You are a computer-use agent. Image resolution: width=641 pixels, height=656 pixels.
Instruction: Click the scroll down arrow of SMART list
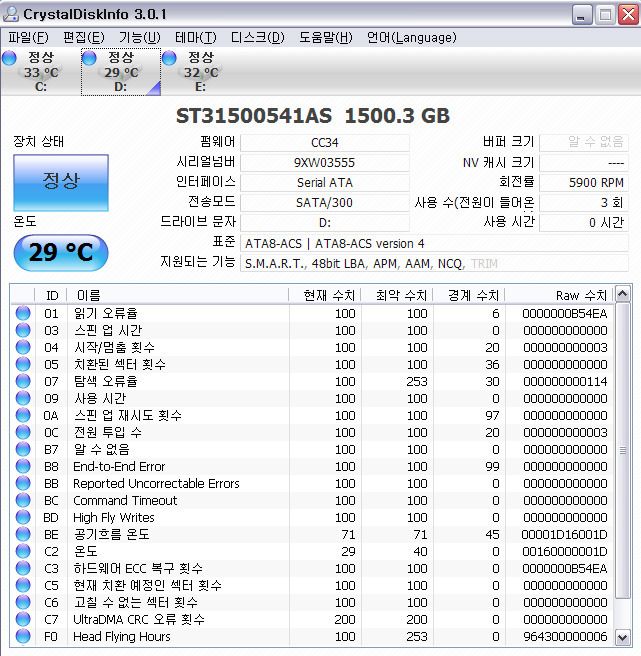click(x=623, y=638)
